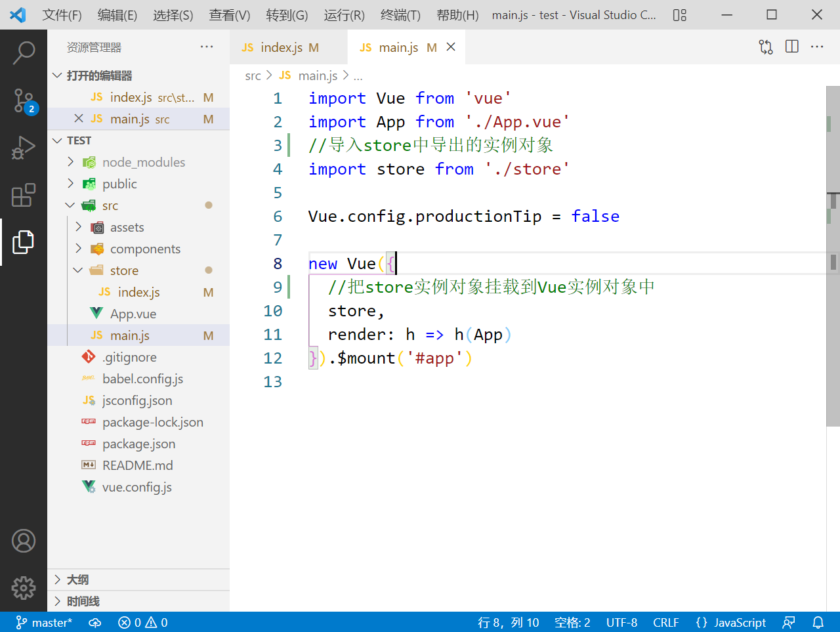
Task: Click the customize layout icon in title bar
Action: pyautogui.click(x=680, y=15)
